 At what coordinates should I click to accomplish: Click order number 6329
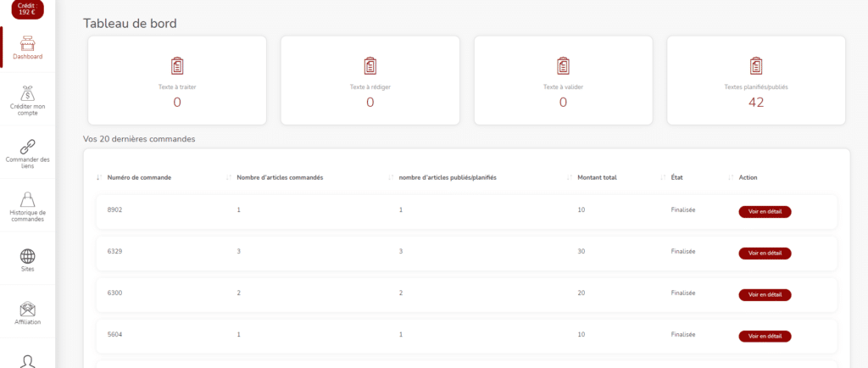click(114, 251)
